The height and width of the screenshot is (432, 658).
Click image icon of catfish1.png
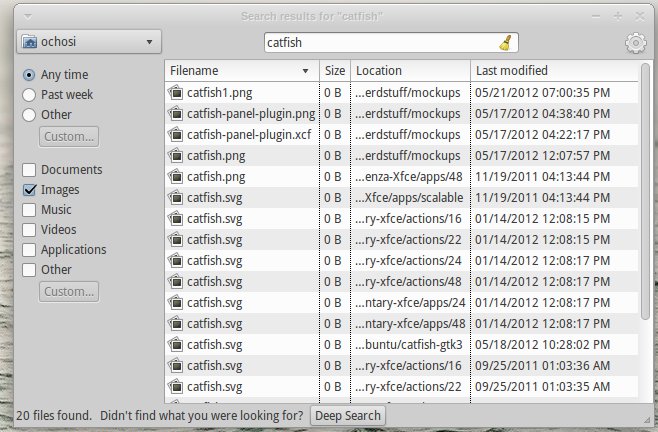coord(176,92)
